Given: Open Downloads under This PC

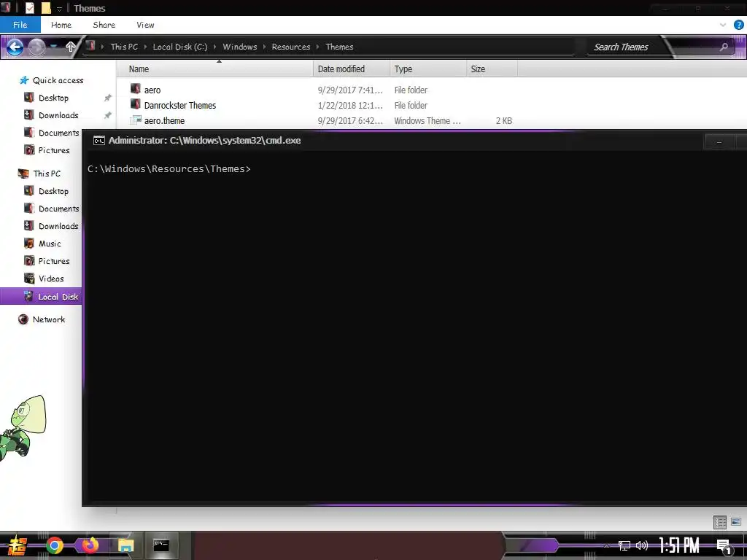Looking at the screenshot, I should [x=58, y=226].
